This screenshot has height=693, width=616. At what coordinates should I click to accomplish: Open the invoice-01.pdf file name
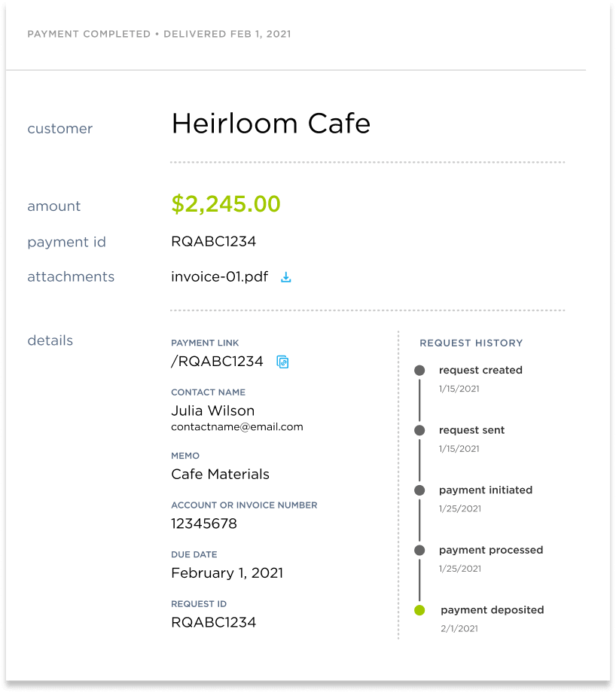click(219, 276)
